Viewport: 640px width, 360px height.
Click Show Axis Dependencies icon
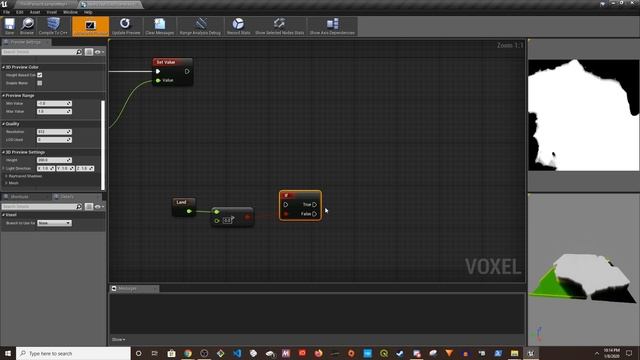(x=332, y=26)
